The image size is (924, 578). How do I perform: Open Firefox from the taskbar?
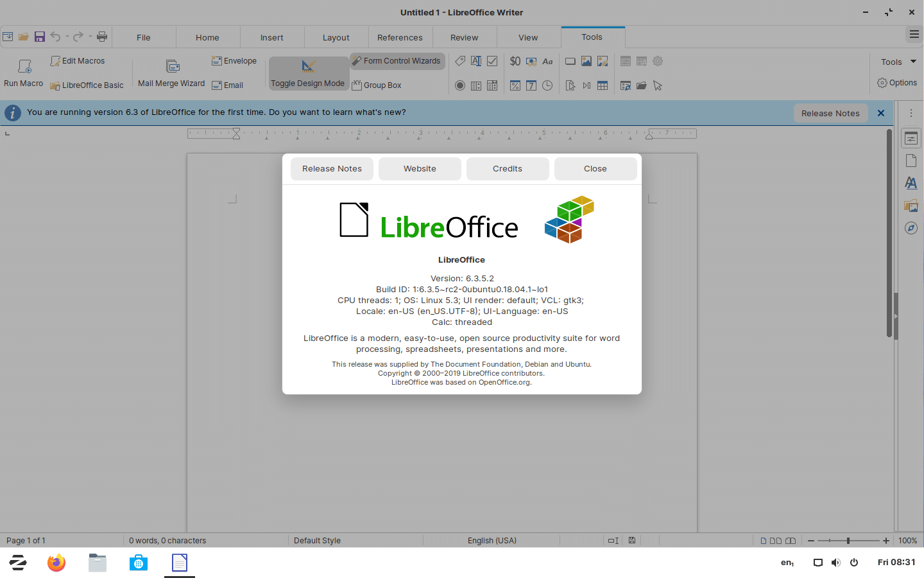pos(56,563)
